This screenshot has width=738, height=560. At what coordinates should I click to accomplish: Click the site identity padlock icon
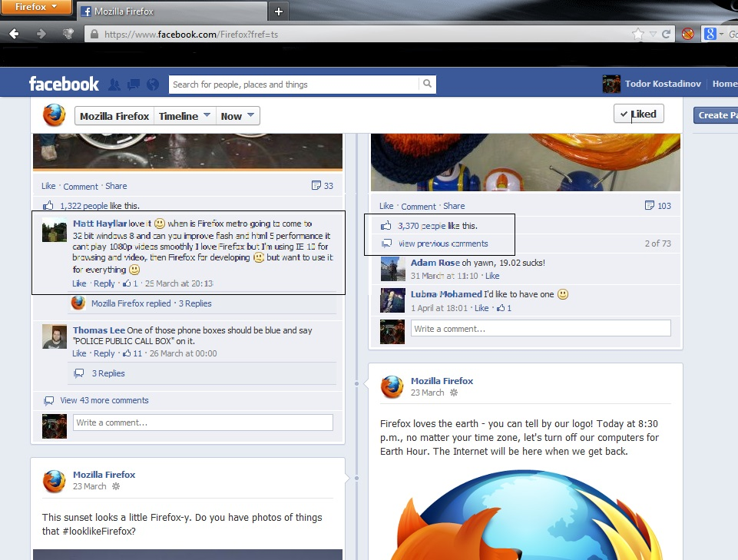pyautogui.click(x=94, y=35)
